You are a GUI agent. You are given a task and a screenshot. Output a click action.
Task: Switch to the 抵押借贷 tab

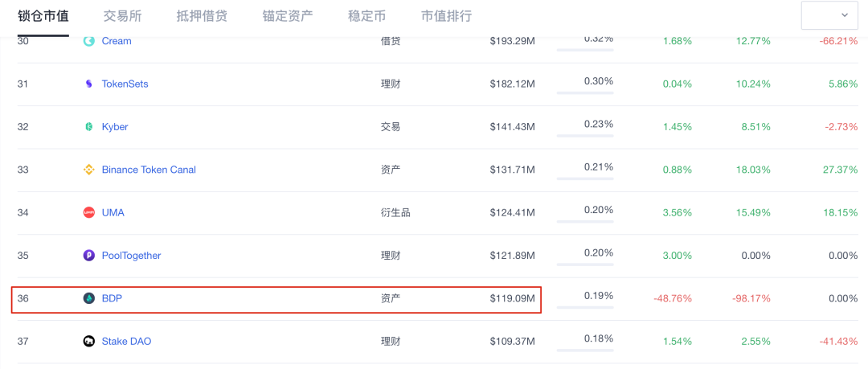[x=202, y=16]
